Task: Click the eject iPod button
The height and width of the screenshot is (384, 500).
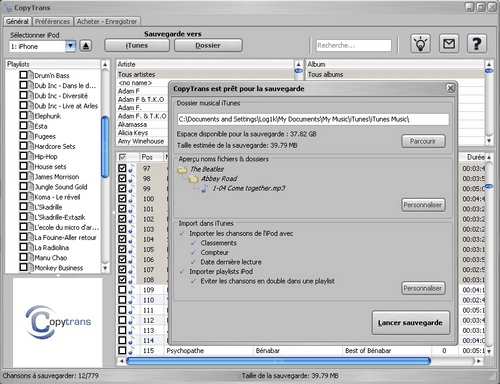Action: click(86, 46)
